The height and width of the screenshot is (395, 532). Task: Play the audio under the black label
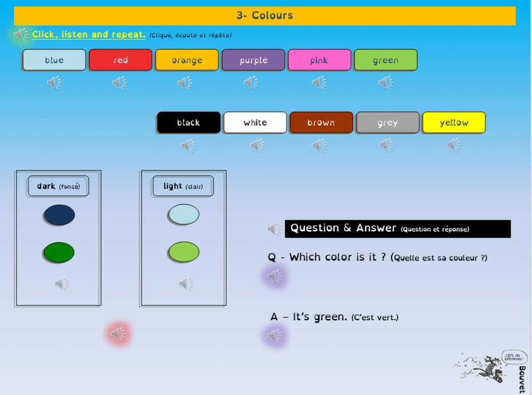click(x=188, y=146)
